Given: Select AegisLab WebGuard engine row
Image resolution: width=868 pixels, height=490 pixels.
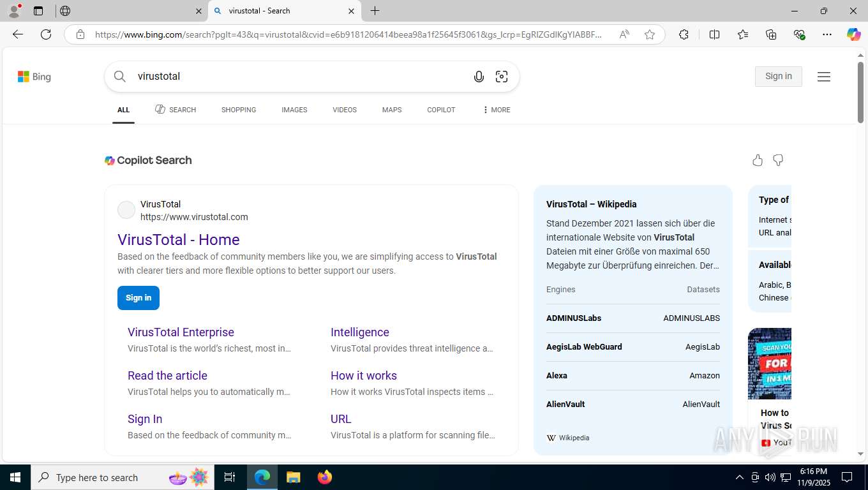Looking at the screenshot, I should tap(633, 347).
